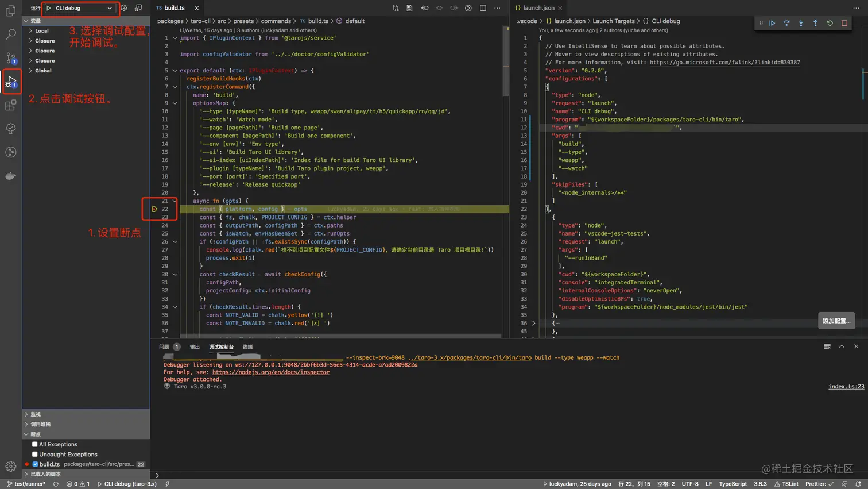Click the breakpoint marker on line 22
Viewport: 868px width, 489px height.
click(154, 209)
